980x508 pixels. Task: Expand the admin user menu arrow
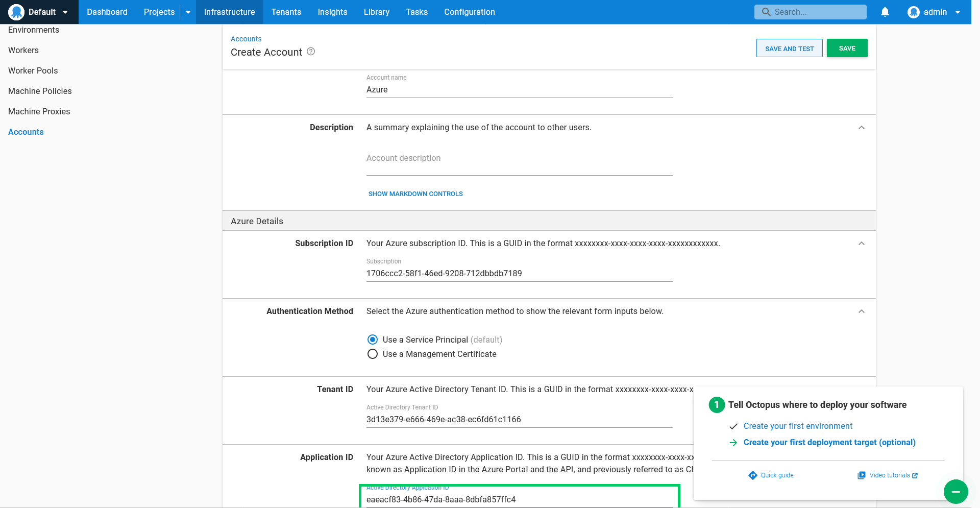point(958,12)
